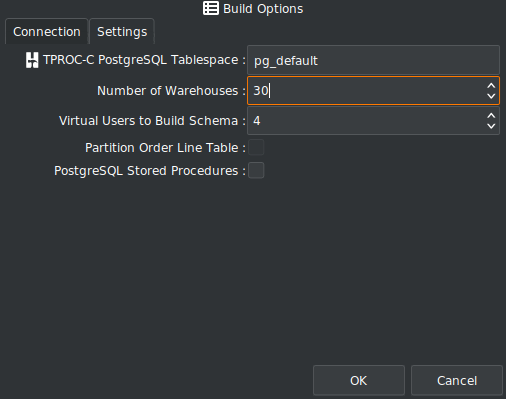Open the Settings tab
This screenshot has height=399, width=506.
point(122,32)
